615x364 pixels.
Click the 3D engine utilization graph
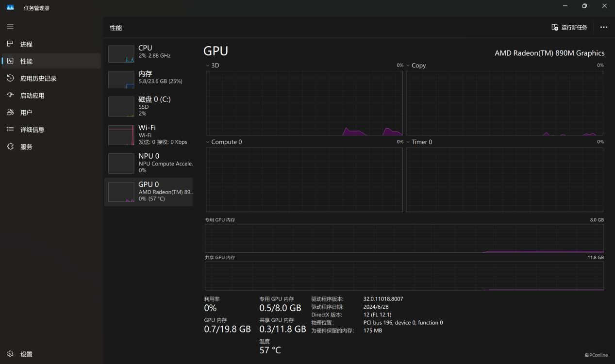click(304, 103)
